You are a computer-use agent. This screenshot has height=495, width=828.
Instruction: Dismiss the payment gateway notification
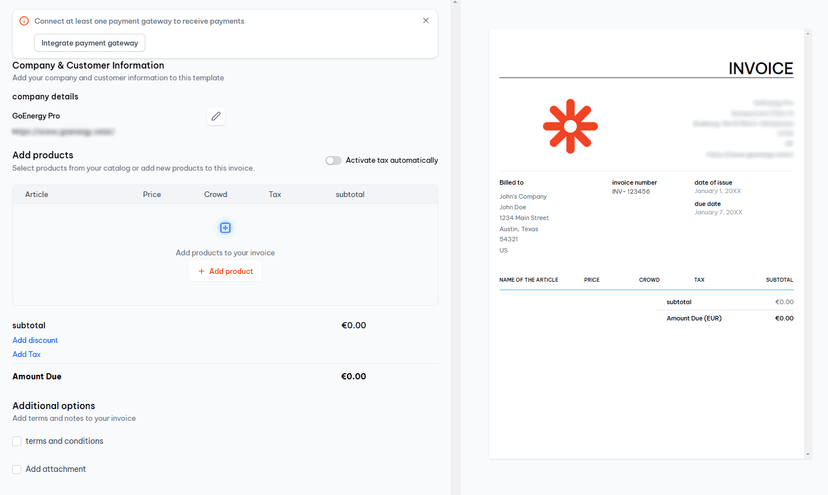click(426, 21)
